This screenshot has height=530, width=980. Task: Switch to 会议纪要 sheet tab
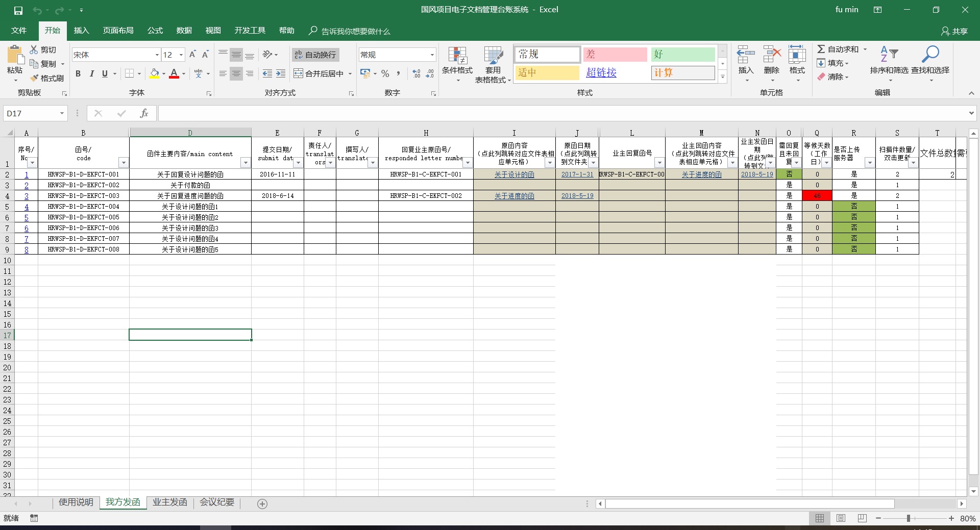(217, 502)
